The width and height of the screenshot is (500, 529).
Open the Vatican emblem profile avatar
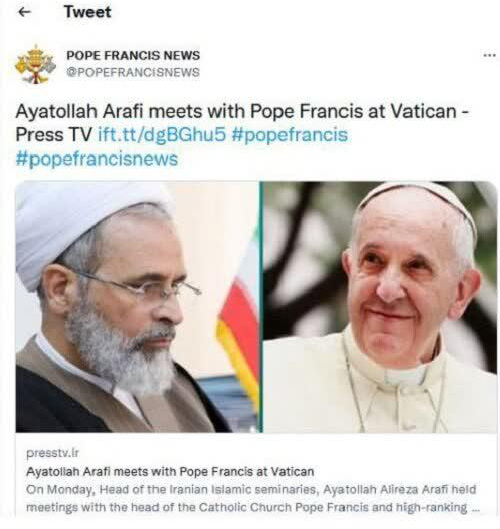tap(35, 64)
